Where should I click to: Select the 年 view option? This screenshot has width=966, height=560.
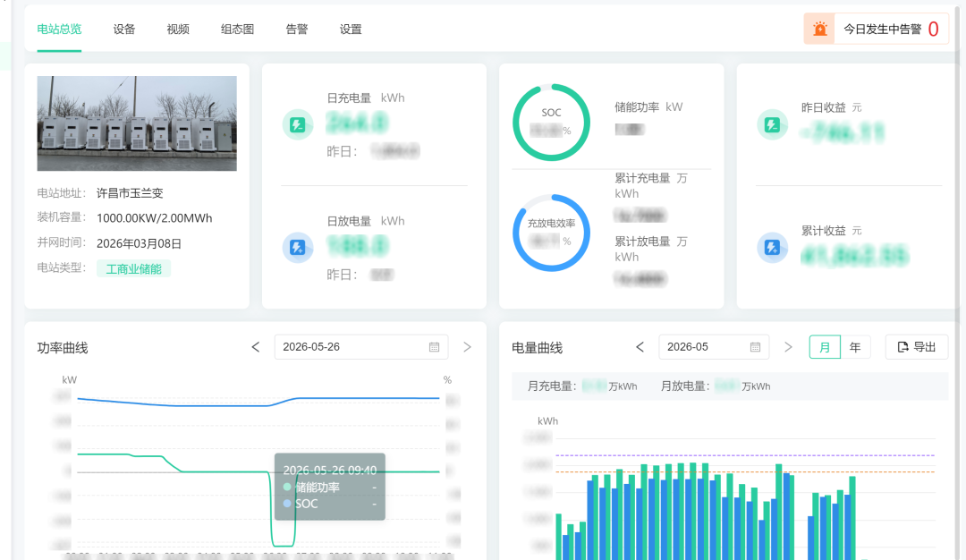[855, 347]
